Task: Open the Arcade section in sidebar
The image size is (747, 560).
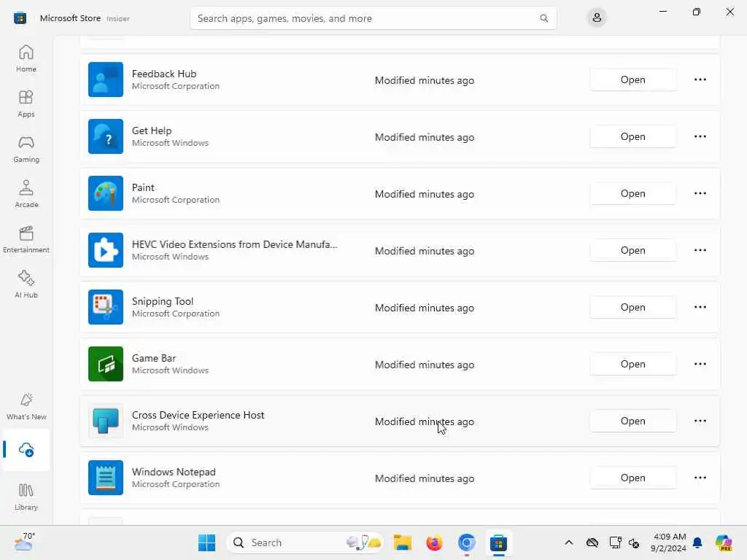Action: click(x=26, y=194)
